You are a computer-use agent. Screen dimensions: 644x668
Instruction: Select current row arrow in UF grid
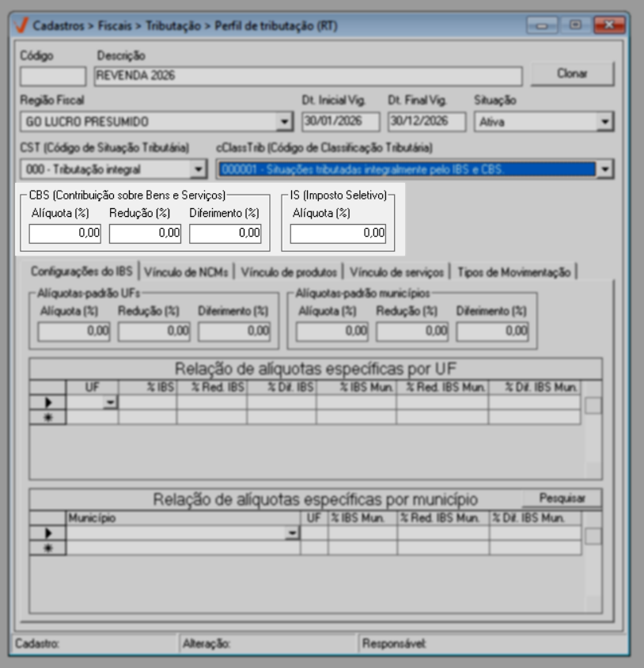(x=47, y=402)
